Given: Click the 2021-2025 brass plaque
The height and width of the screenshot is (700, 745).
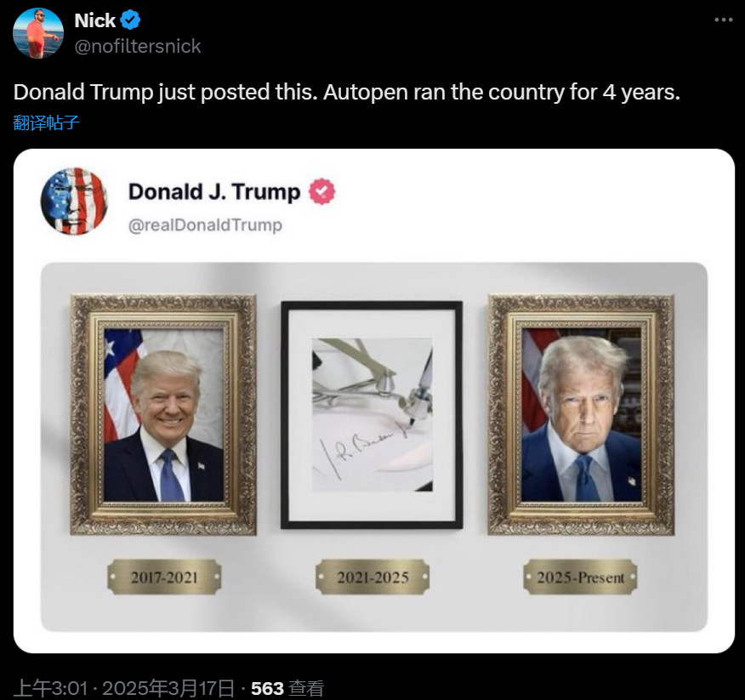Looking at the screenshot, I should point(372,577).
